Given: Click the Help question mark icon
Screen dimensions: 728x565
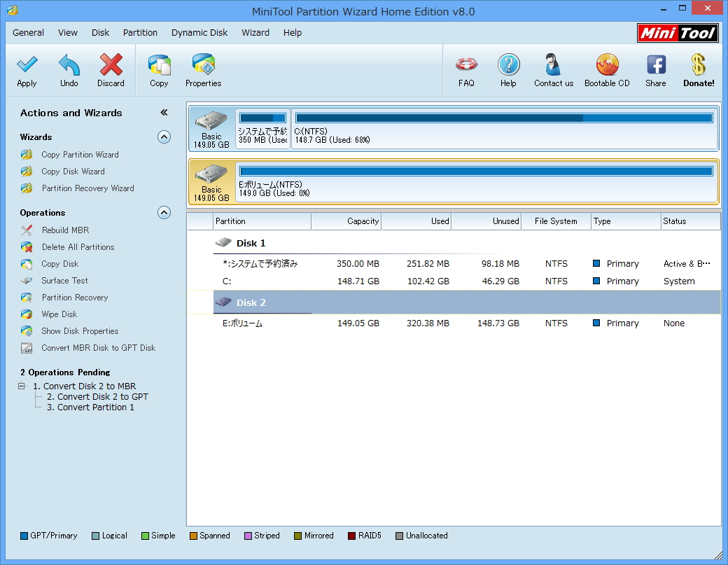Looking at the screenshot, I should pos(508,65).
